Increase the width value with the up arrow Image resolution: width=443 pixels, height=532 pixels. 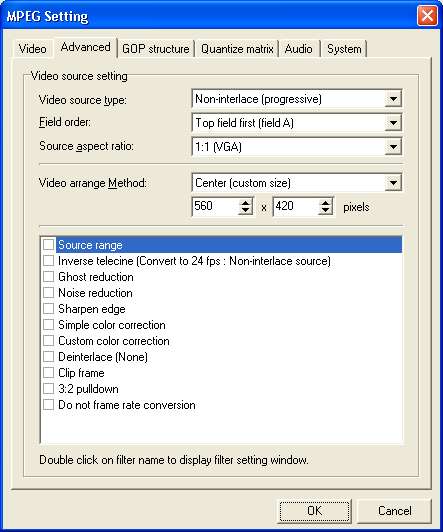245,202
